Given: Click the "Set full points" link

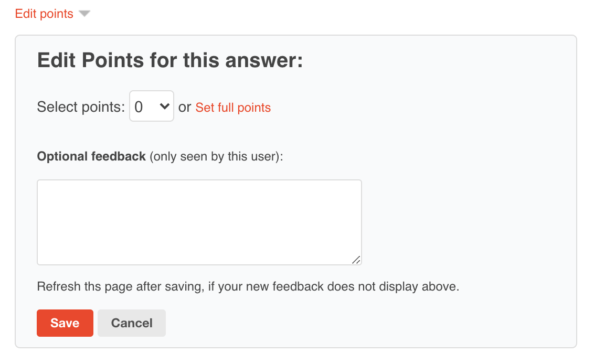Looking at the screenshot, I should [x=233, y=108].
